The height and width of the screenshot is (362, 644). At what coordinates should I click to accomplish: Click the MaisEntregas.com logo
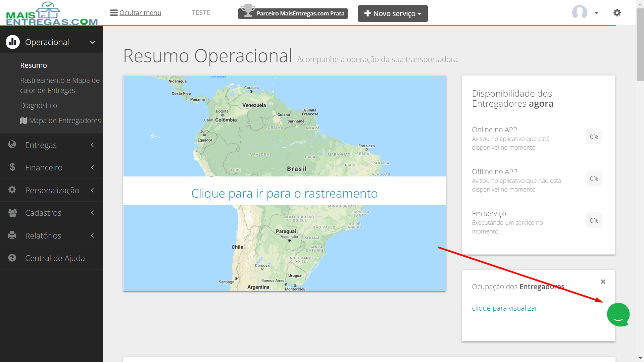(52, 13)
